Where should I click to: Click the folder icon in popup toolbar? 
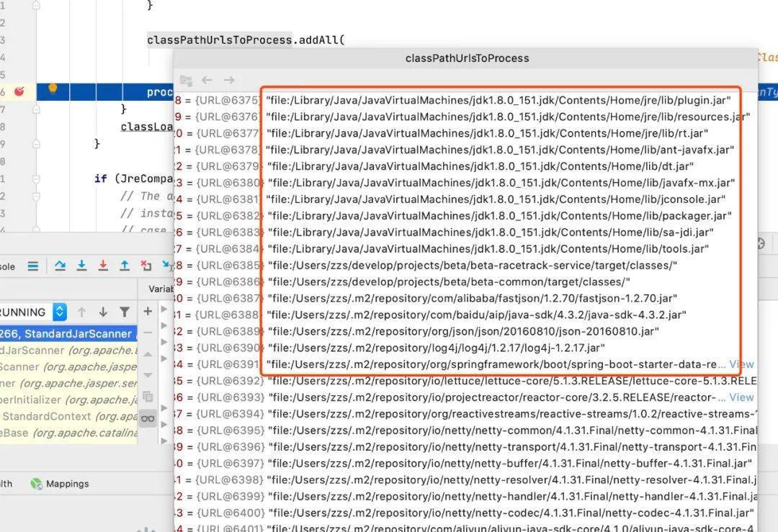[186, 80]
